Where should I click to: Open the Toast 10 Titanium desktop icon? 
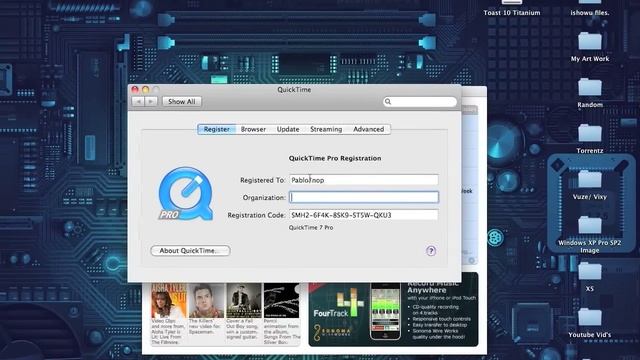[x=512, y=8]
